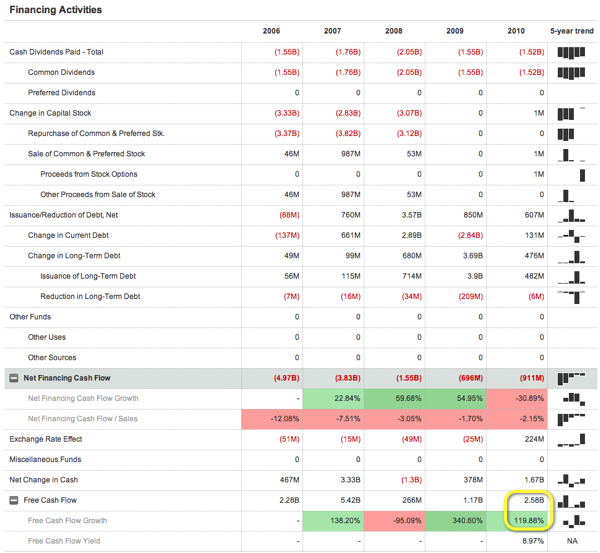Collapse the Free Cash Flow section

pyautogui.click(x=14, y=500)
